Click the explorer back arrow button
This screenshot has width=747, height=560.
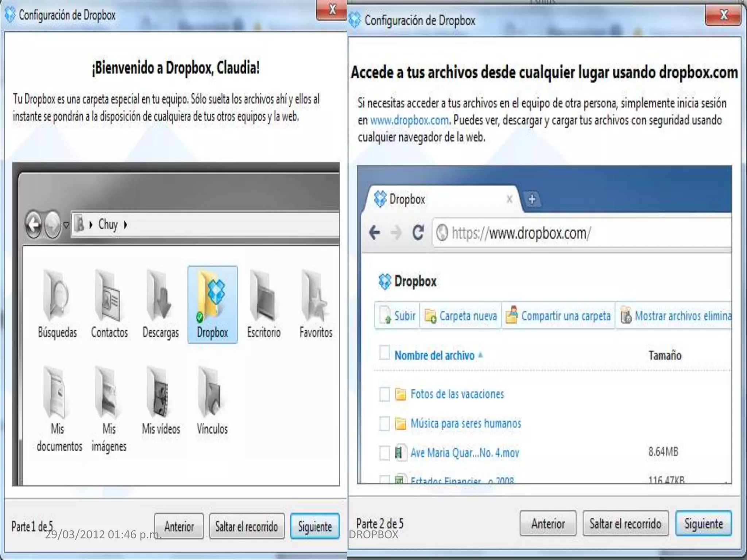pos(34,225)
